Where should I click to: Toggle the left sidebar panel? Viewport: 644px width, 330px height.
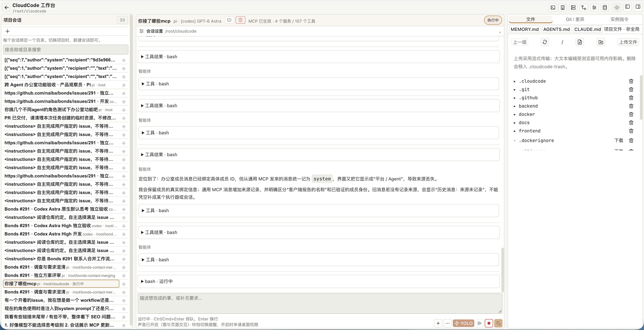tap(627, 7)
